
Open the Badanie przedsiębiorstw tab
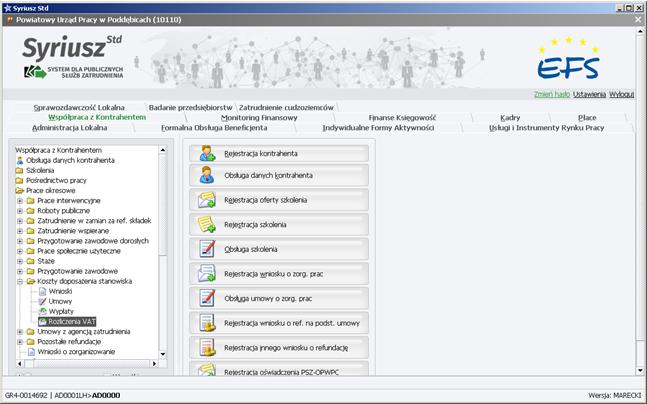pyautogui.click(x=190, y=108)
